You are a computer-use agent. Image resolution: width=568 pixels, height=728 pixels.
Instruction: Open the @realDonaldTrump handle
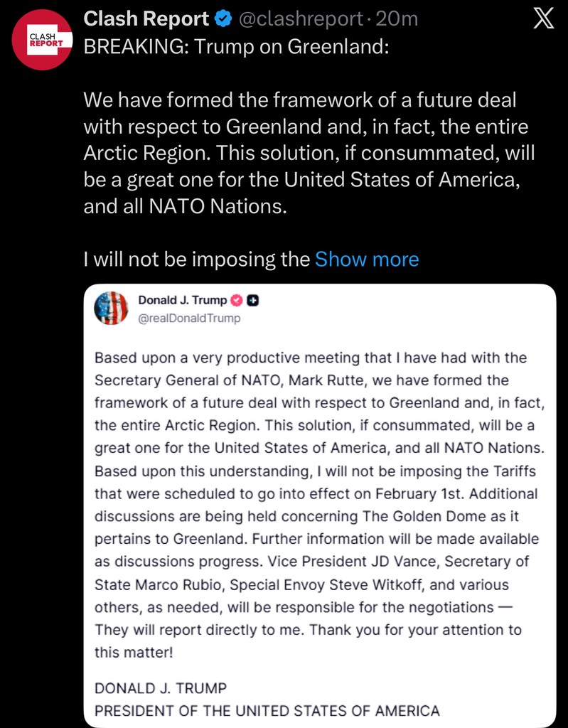189,318
